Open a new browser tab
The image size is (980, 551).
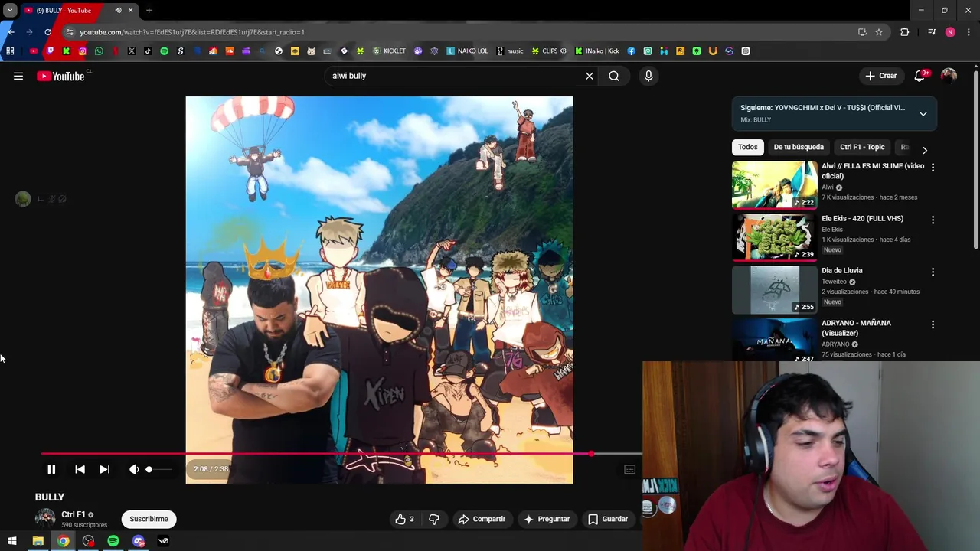(x=149, y=11)
